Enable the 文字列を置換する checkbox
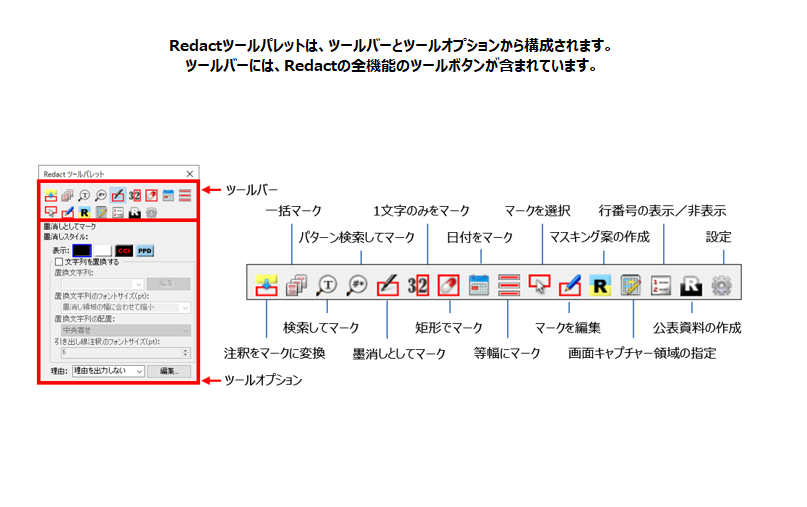 (59, 262)
